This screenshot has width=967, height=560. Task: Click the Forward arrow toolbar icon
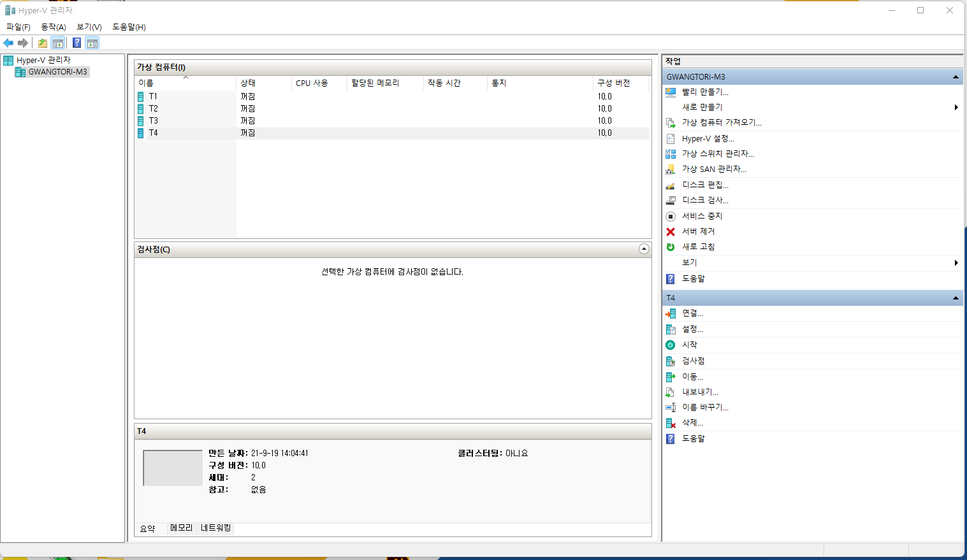[23, 43]
